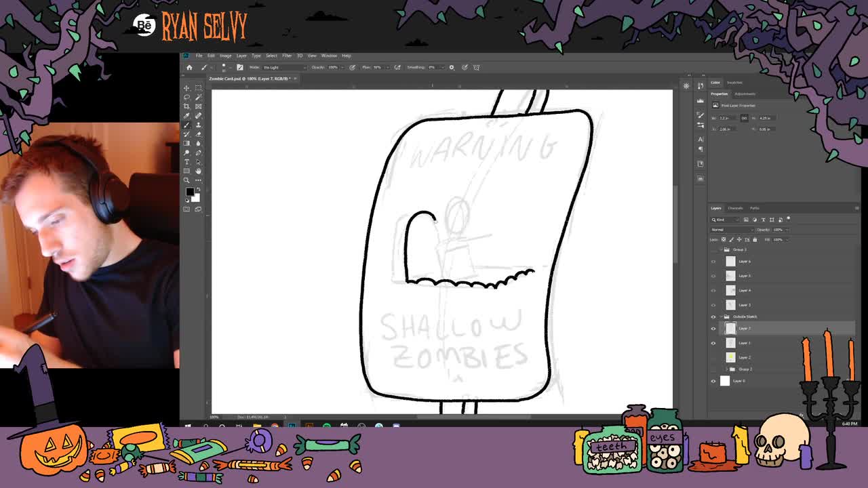
Task: Select the Clone Stamp tool
Action: point(198,125)
